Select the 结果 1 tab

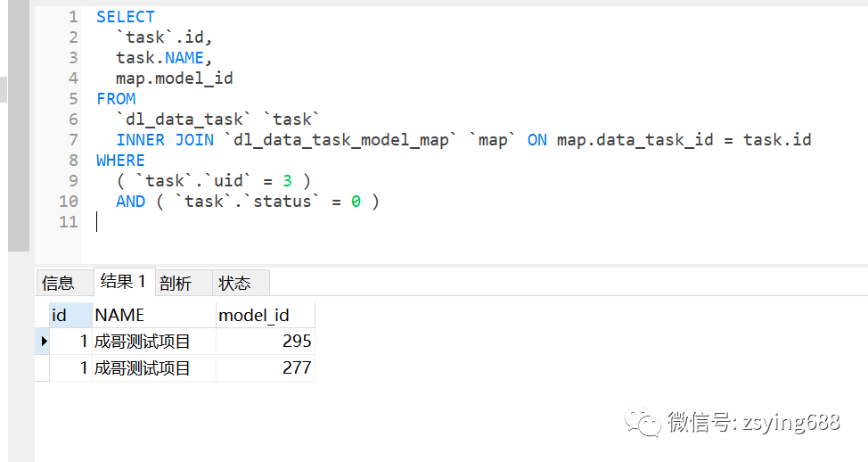pyautogui.click(x=124, y=282)
